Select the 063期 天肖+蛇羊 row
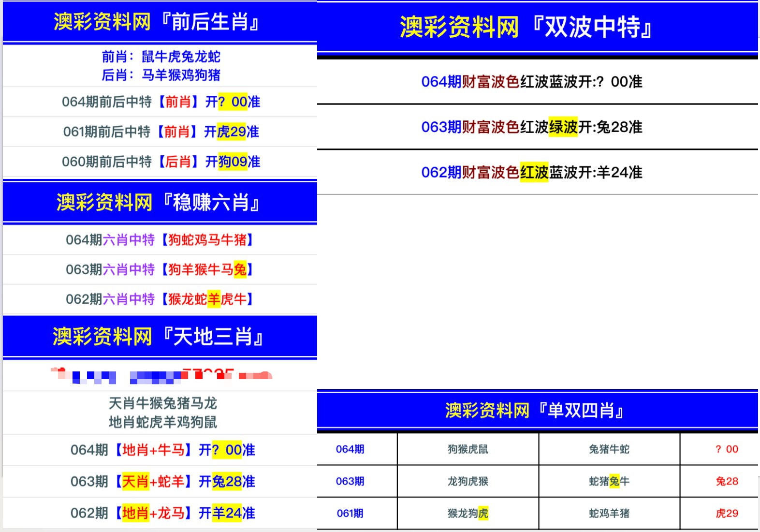Screen dimensions: 760x532 [x=162, y=482]
